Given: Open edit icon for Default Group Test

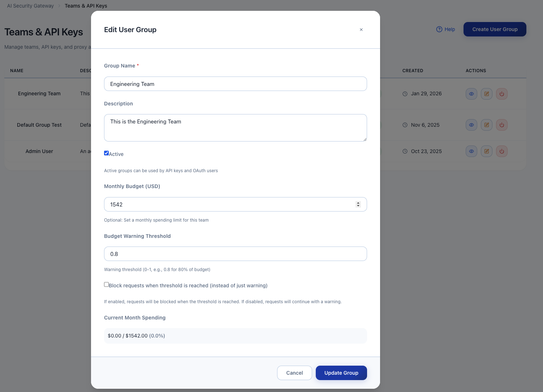Looking at the screenshot, I should [486, 125].
